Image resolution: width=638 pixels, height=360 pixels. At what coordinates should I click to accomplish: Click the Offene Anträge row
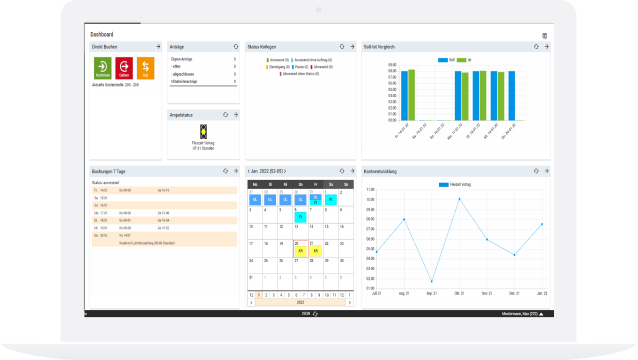tap(203, 59)
